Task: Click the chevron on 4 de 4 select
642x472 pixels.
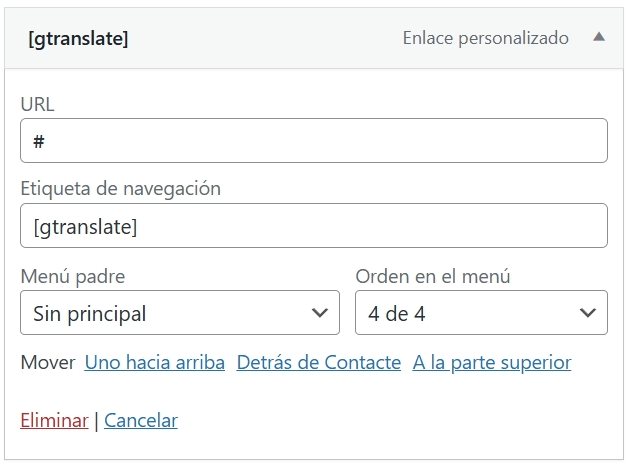Action: point(587,313)
